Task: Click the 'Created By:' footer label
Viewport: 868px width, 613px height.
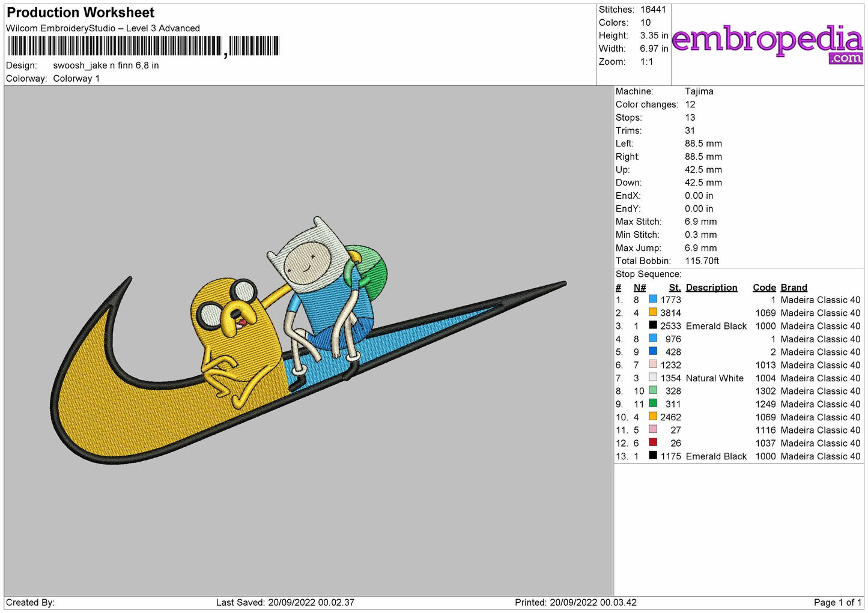Action: point(30,602)
